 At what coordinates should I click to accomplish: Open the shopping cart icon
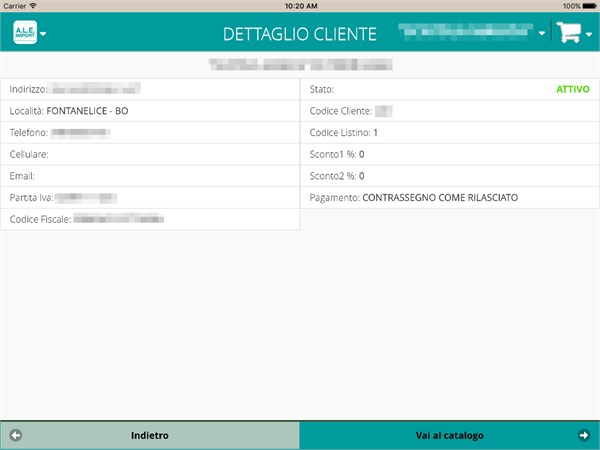569,33
